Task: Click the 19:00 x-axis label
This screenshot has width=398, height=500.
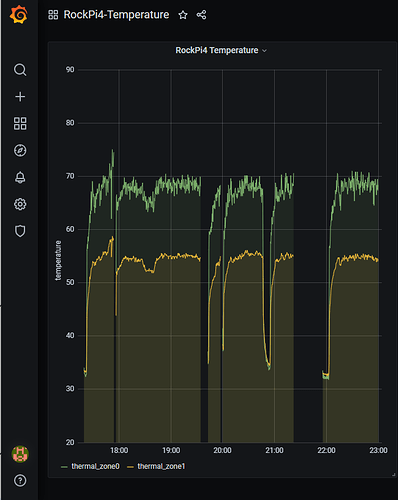Action: pyautogui.click(x=171, y=450)
